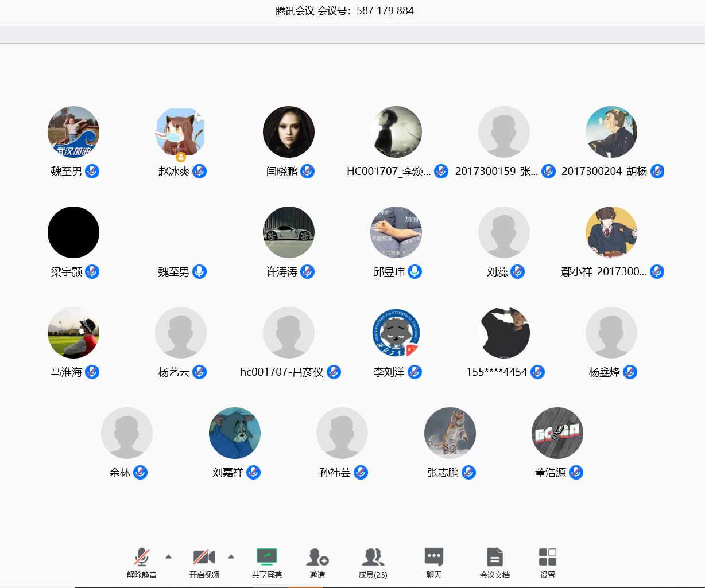Click muted mic icon beside 董浩源
The width and height of the screenshot is (705, 588).
(x=576, y=473)
